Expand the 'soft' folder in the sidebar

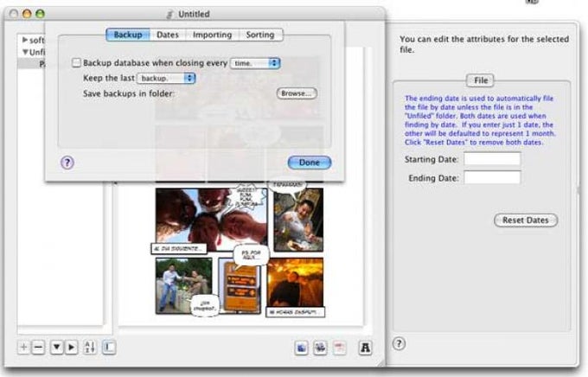pyautogui.click(x=25, y=40)
